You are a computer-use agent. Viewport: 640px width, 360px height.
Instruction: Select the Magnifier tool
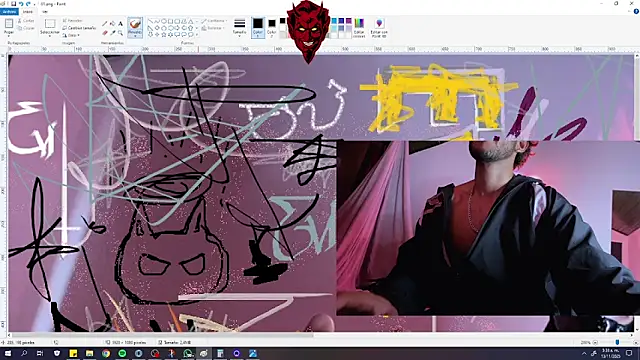[120, 33]
